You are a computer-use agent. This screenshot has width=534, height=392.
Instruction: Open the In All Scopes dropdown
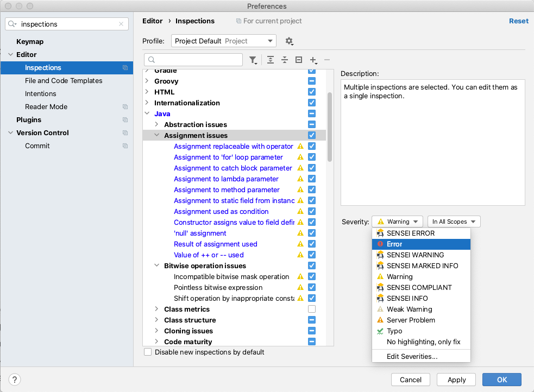[454, 222]
